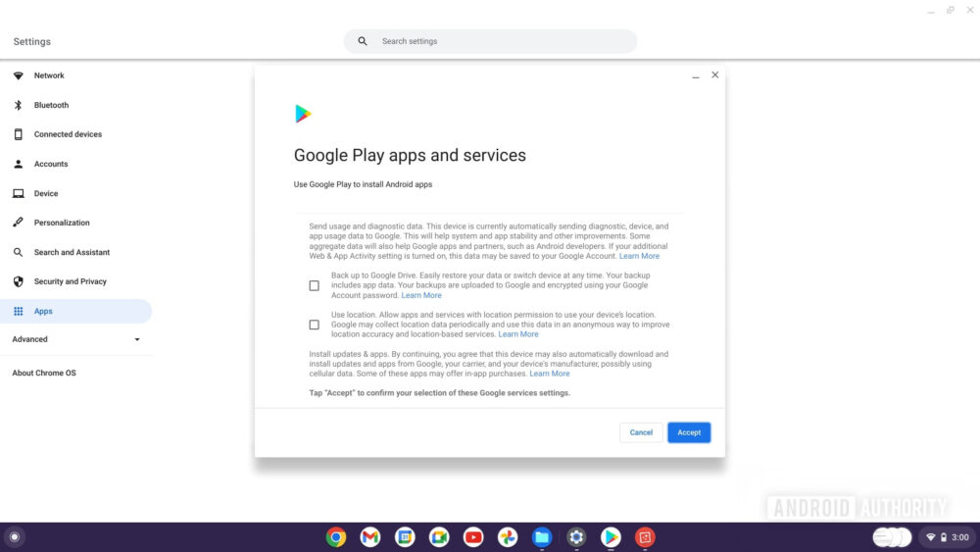Click the battery status tray icon
Viewport: 980px width, 552px height.
(x=944, y=537)
